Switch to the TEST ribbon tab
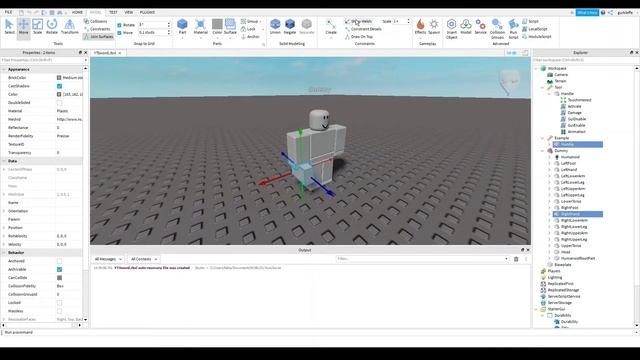The image size is (640, 360). [x=113, y=12]
